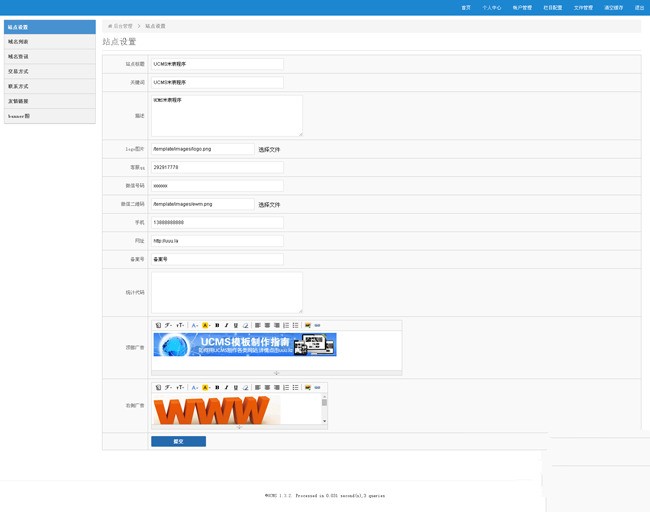This screenshot has height=512, width=650.
Task: Focus the logo image path field
Action: click(203, 149)
